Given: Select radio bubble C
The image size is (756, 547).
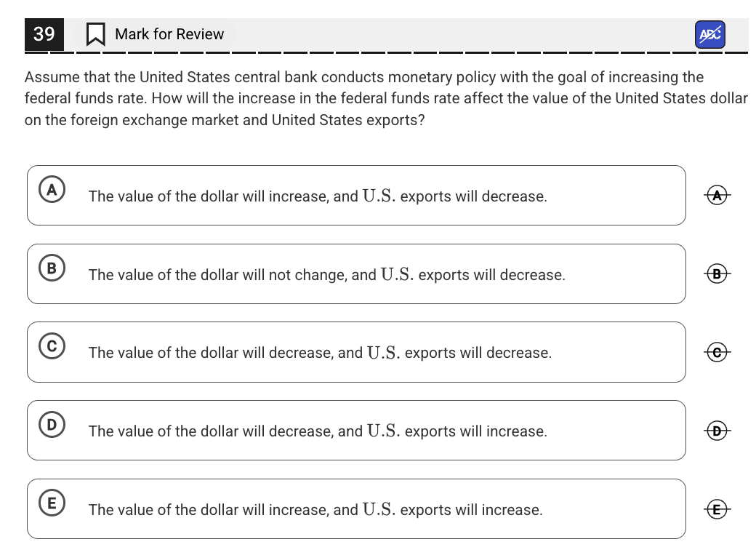Looking at the screenshot, I should [x=51, y=346].
